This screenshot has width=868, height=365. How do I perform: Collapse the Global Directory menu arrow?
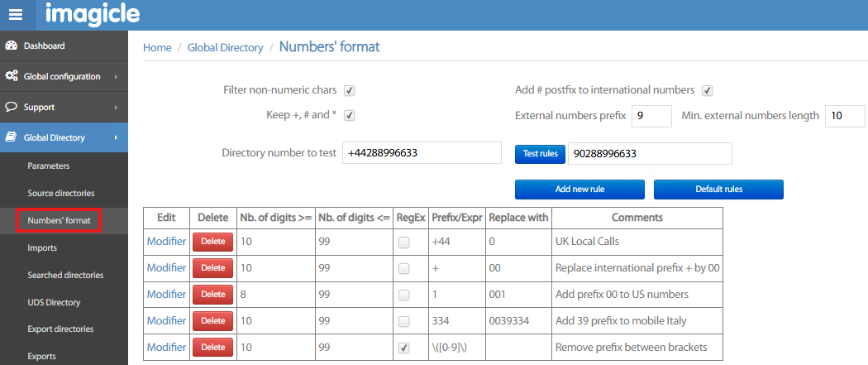point(116,137)
